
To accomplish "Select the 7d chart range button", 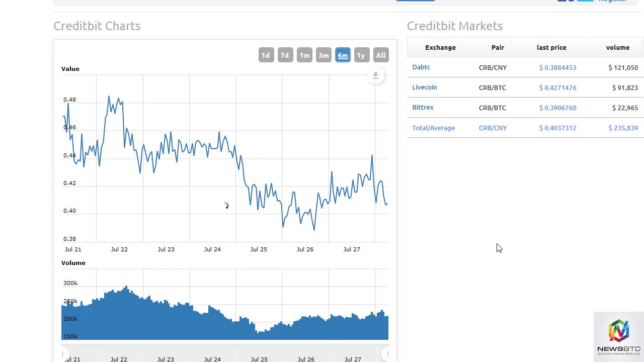I will (x=285, y=55).
